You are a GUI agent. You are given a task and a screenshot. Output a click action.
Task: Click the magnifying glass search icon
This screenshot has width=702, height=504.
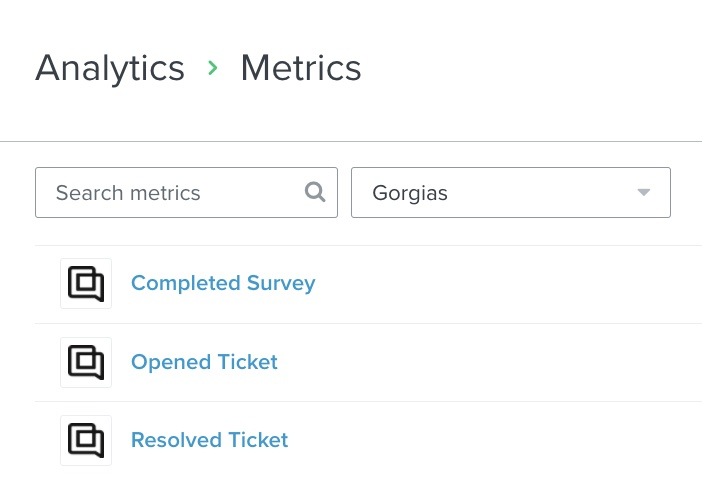[315, 192]
